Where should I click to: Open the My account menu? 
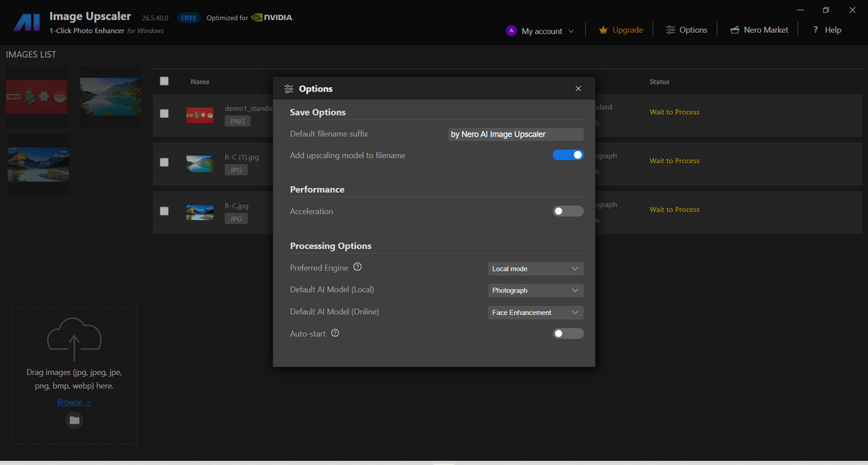point(541,30)
